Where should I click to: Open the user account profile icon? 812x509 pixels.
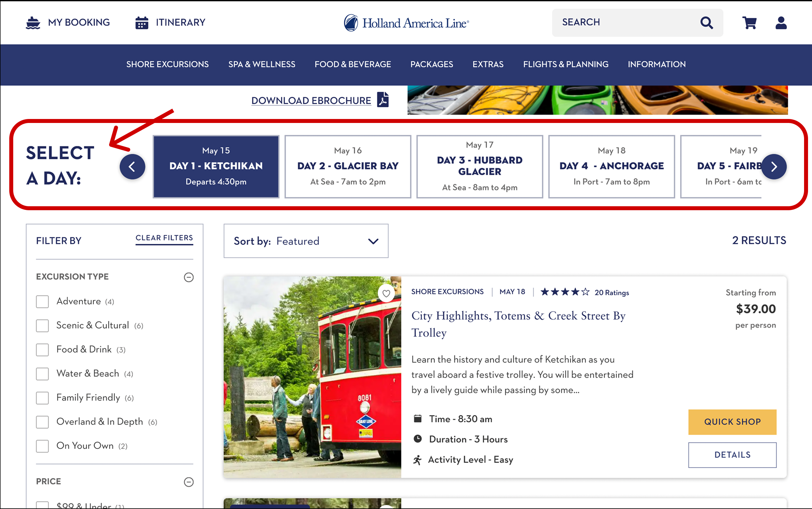(781, 23)
